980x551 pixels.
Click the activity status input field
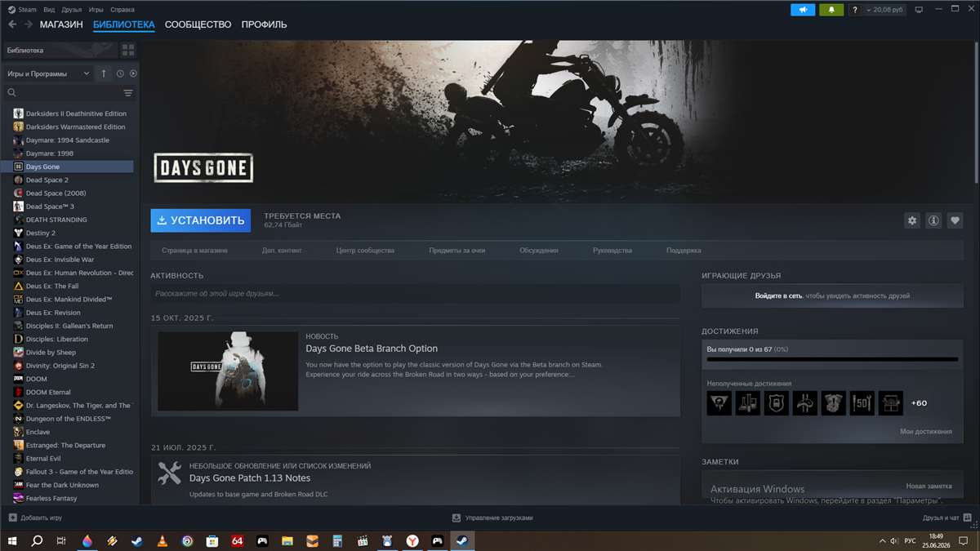(x=415, y=294)
